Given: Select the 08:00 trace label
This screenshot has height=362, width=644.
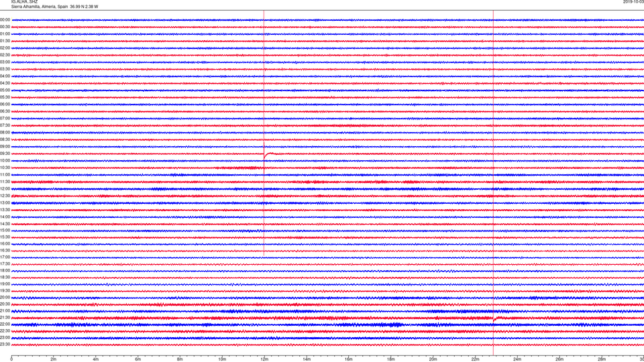Looking at the screenshot, I should 5,133.
